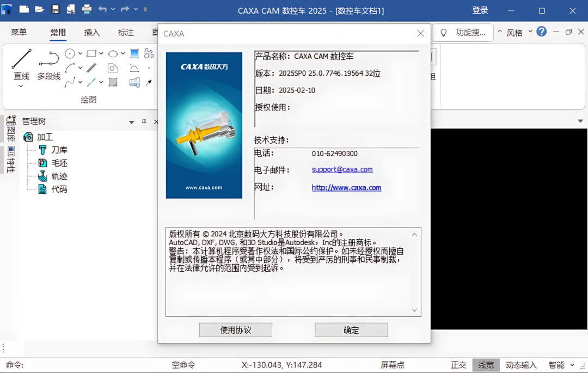Switch to the 插入 ribbon tab
Viewport: 588px width, 373px height.
tap(92, 33)
